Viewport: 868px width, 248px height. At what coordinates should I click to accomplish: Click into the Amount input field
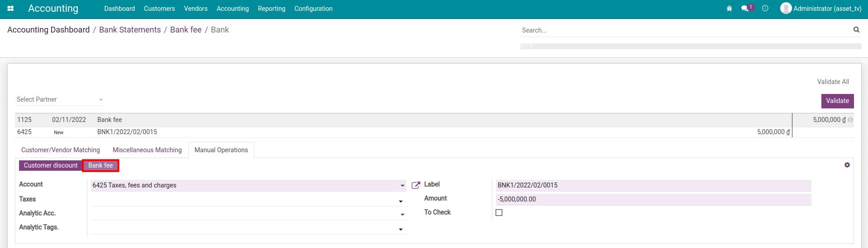[x=653, y=199]
